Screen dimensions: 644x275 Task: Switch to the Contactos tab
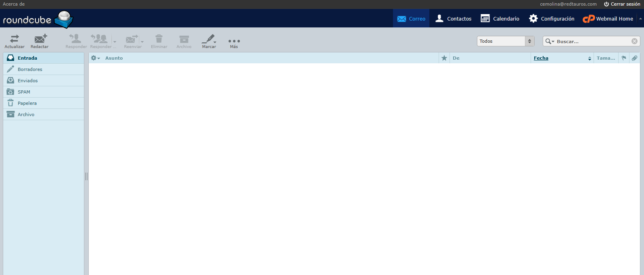point(454,19)
